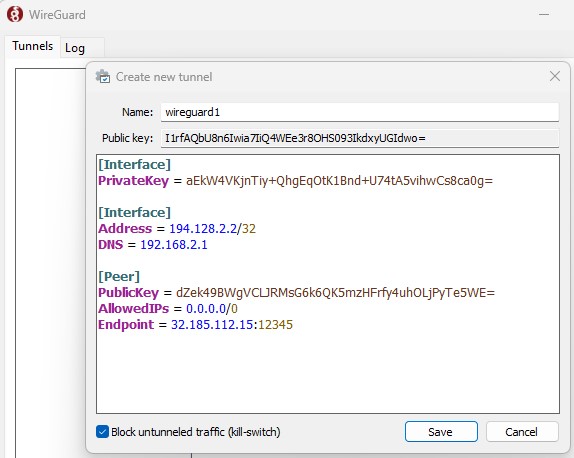Click the Name field containing wireguard1
The image size is (574, 458).
pyautogui.click(x=360, y=112)
